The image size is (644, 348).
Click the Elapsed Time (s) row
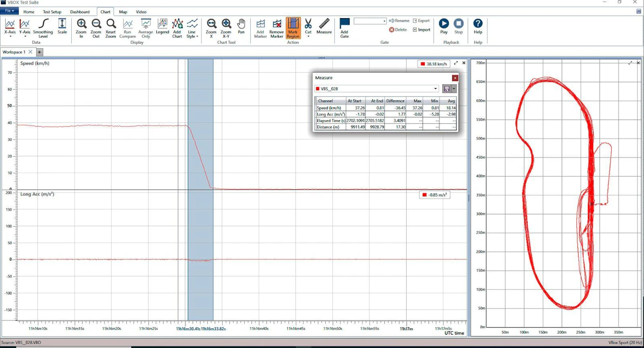click(386, 120)
